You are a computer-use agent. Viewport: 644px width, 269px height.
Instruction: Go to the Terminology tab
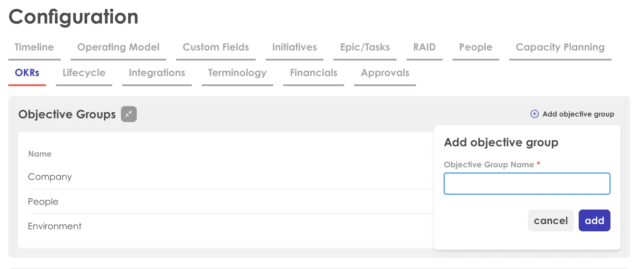pos(237,73)
